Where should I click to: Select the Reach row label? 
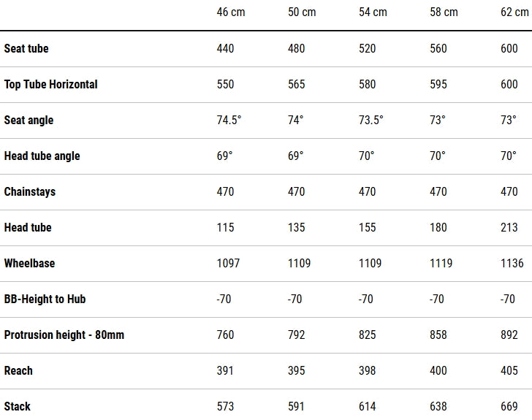(x=18, y=370)
